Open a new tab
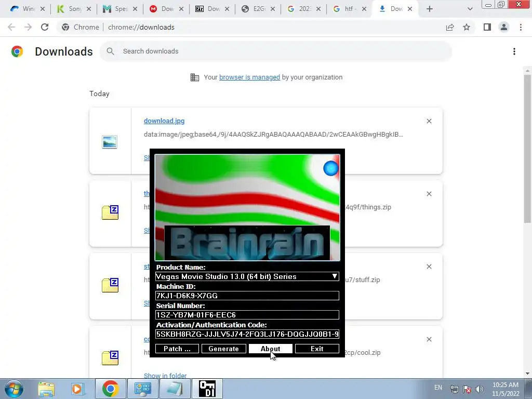The image size is (532, 399). (x=430, y=9)
